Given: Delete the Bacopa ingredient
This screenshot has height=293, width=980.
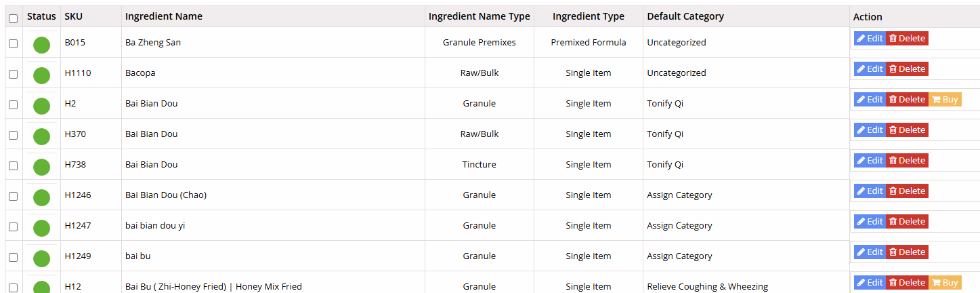Looking at the screenshot, I should click(907, 69).
